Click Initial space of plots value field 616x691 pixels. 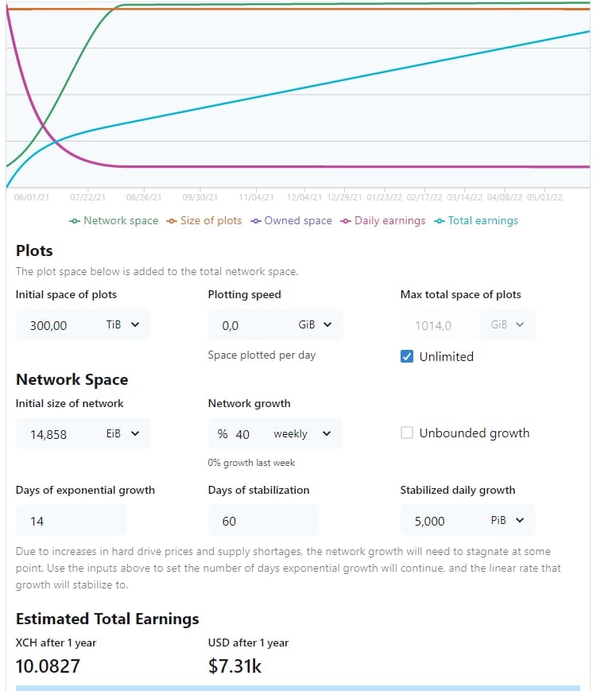tap(58, 324)
